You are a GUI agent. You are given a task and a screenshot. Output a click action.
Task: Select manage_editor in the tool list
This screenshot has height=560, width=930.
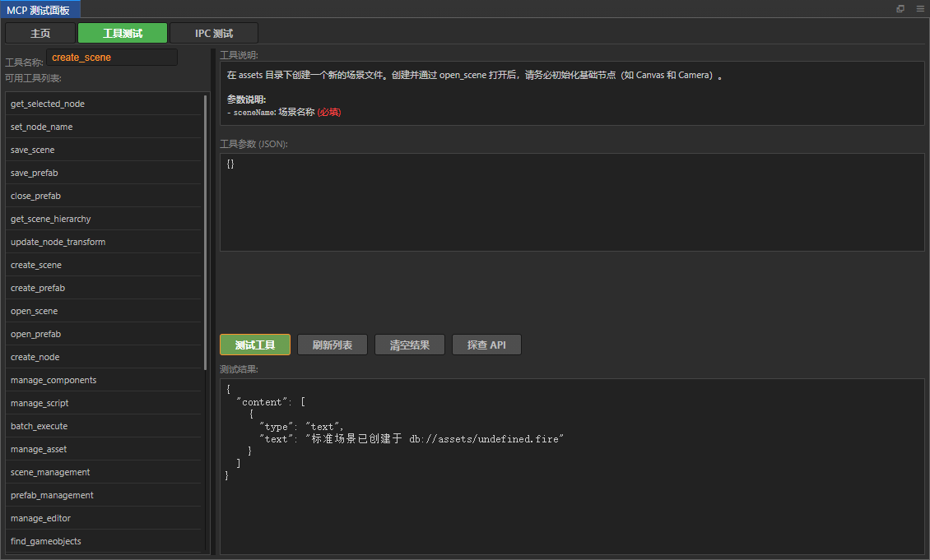coord(103,519)
